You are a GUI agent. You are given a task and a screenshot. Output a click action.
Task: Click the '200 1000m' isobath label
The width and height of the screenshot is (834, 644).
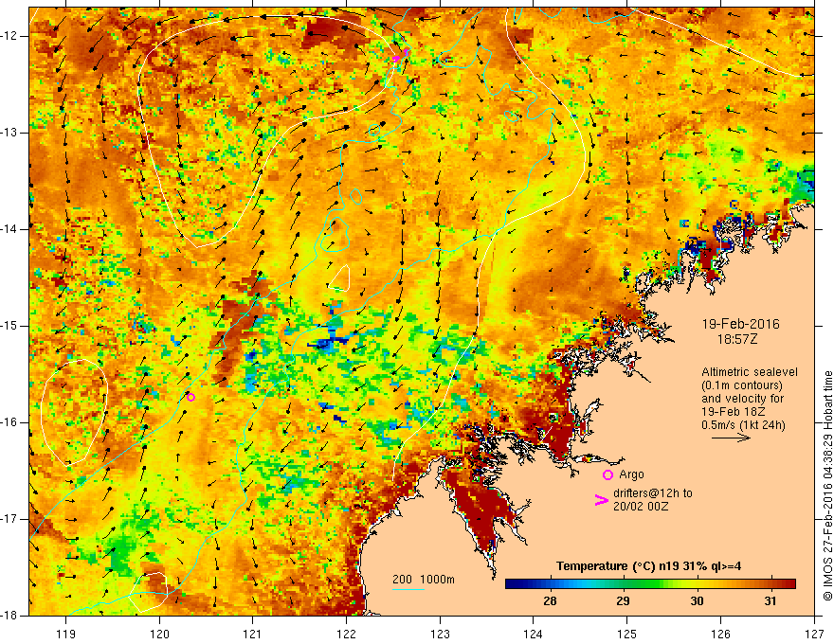[424, 580]
